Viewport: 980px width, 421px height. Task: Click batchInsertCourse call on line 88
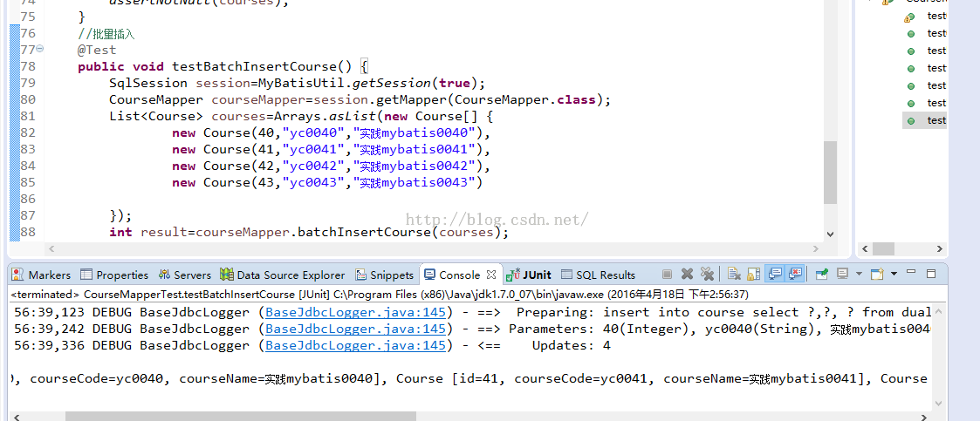tap(365, 233)
